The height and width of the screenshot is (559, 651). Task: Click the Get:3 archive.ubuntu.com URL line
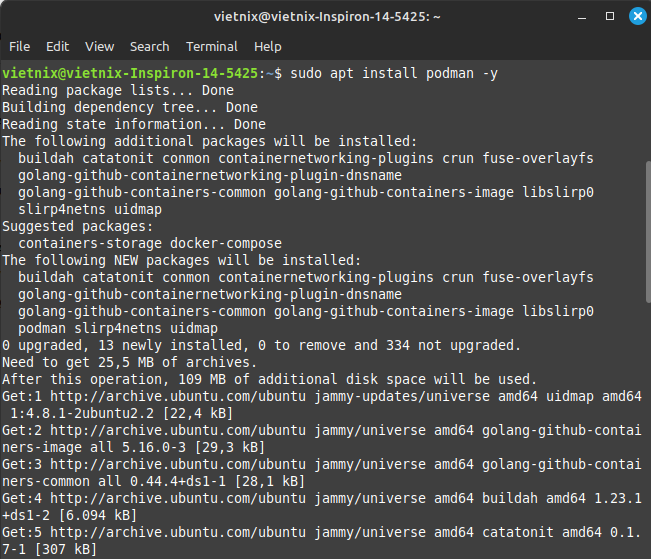(x=322, y=465)
